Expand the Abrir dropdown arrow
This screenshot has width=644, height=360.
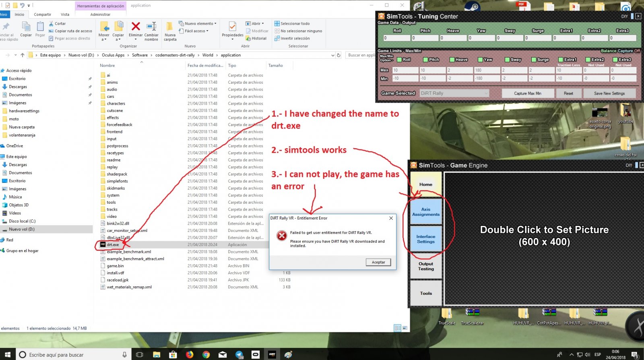click(263, 24)
